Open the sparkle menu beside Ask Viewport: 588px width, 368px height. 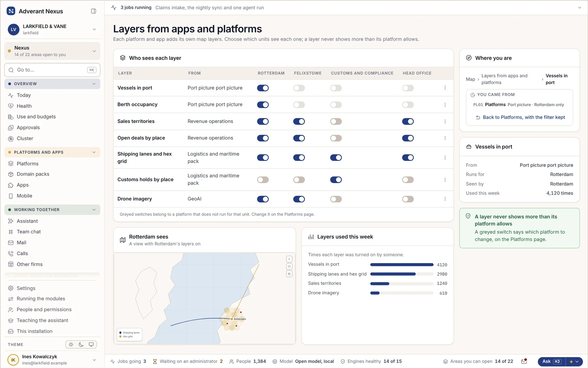pos(574,362)
